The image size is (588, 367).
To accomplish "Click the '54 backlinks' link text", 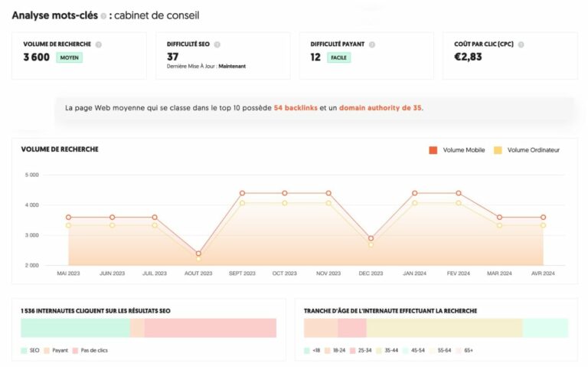I will (296, 108).
